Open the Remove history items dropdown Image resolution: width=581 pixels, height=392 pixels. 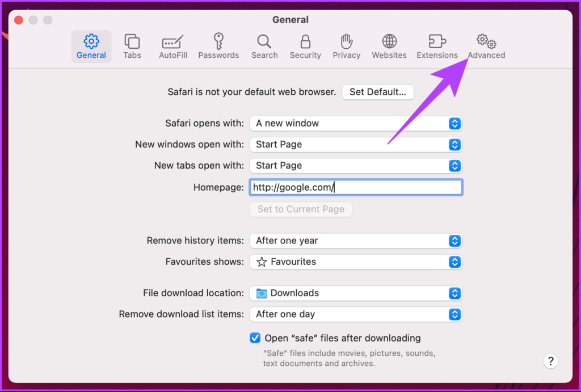(356, 241)
